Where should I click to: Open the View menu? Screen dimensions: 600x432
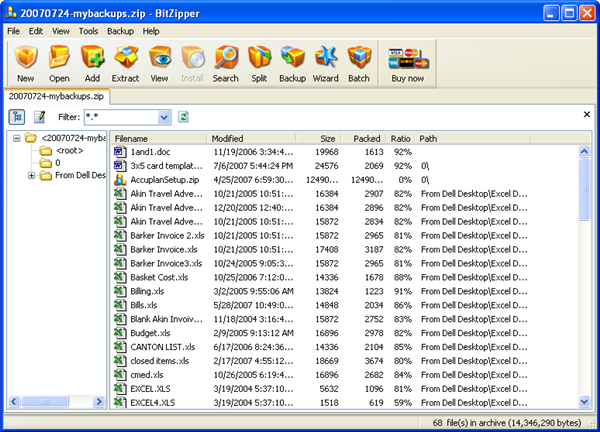61,31
